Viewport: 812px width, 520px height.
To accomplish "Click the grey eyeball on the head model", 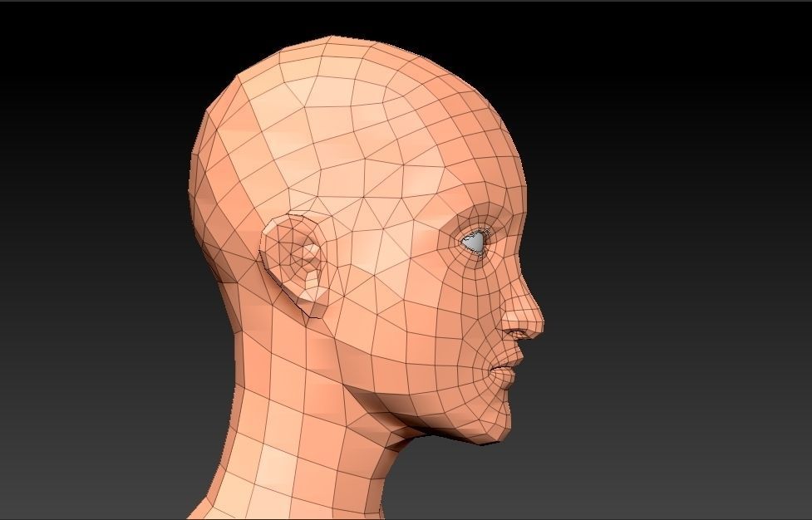I will click(x=475, y=242).
